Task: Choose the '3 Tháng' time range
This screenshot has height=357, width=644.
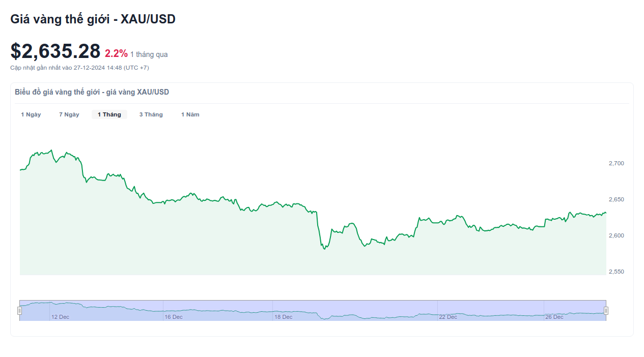Action: (151, 114)
